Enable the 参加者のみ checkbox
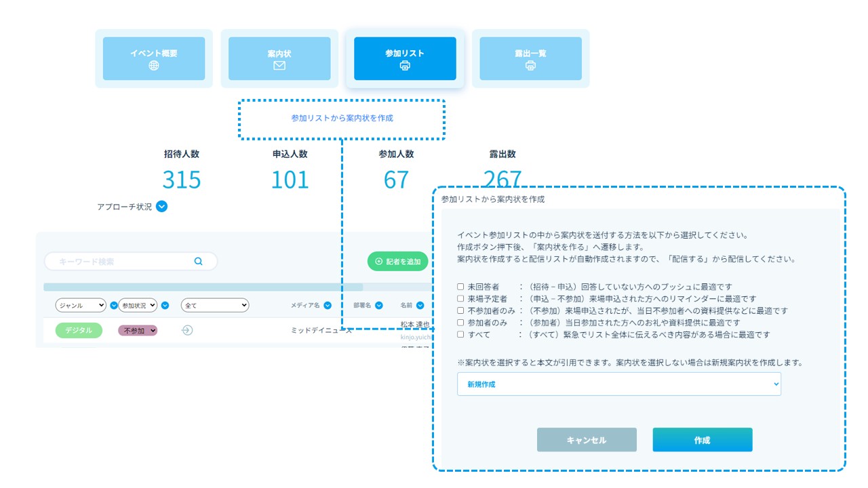Screen dimensions: 868x488 click(460, 323)
